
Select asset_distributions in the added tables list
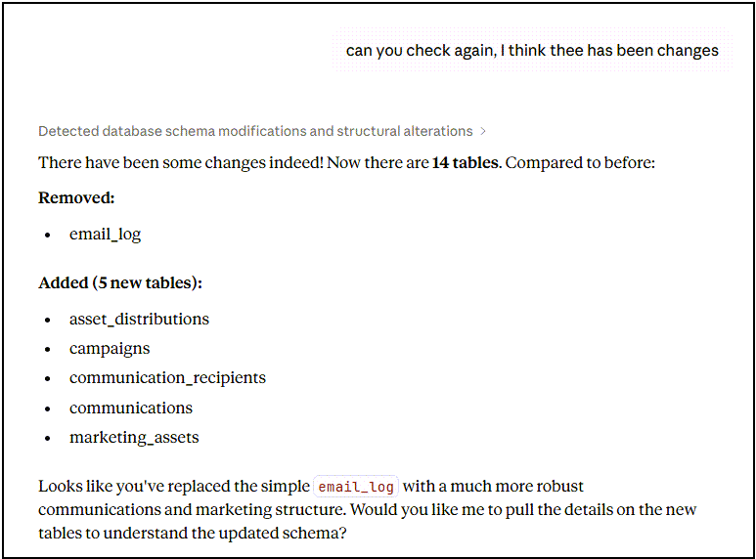(x=139, y=320)
